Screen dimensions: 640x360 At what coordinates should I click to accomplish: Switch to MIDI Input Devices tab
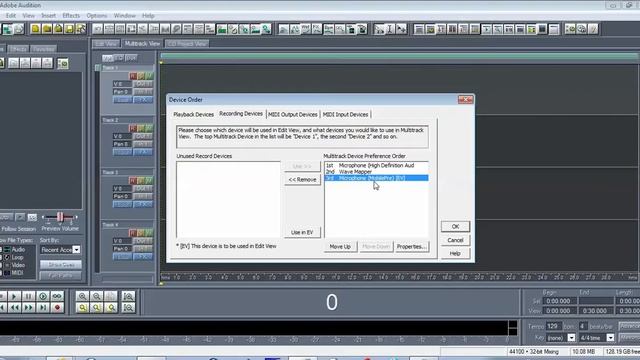[345, 115]
